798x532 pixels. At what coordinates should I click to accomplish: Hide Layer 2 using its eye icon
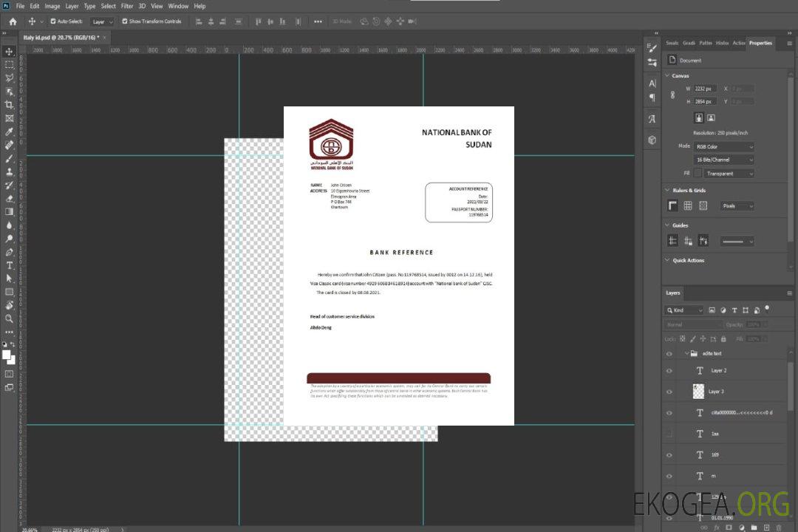click(669, 370)
